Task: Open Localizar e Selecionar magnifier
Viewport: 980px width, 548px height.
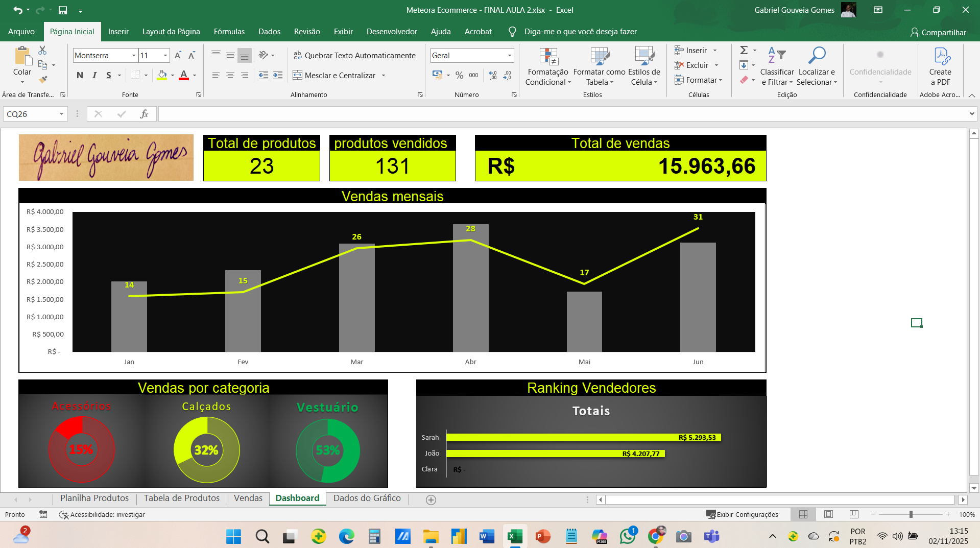Action: (x=817, y=66)
